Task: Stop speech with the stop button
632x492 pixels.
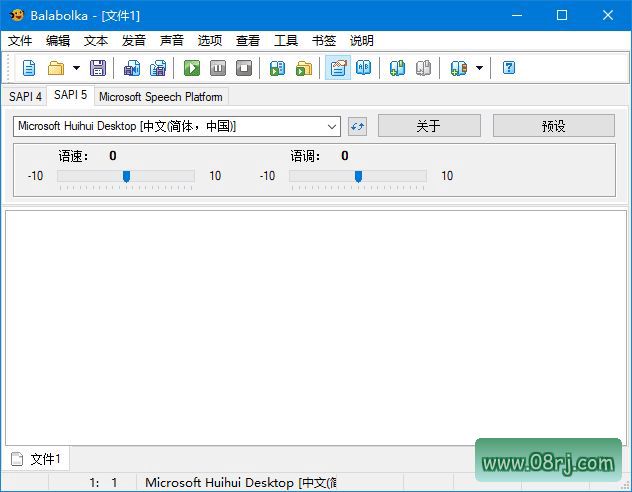Action: pyautogui.click(x=244, y=68)
